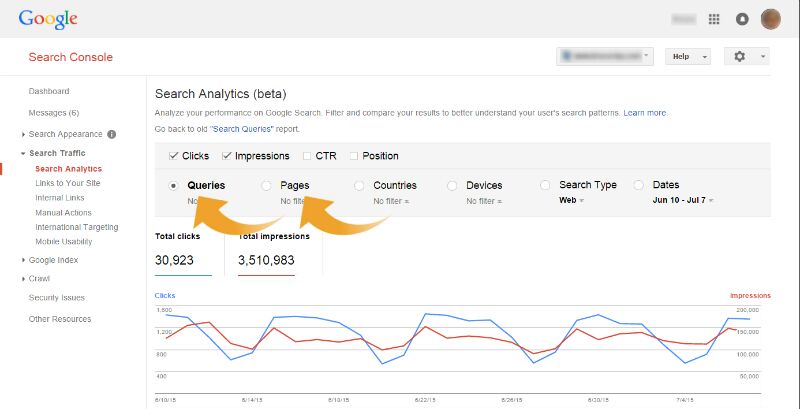Open the Help dropdown

[x=687, y=57]
